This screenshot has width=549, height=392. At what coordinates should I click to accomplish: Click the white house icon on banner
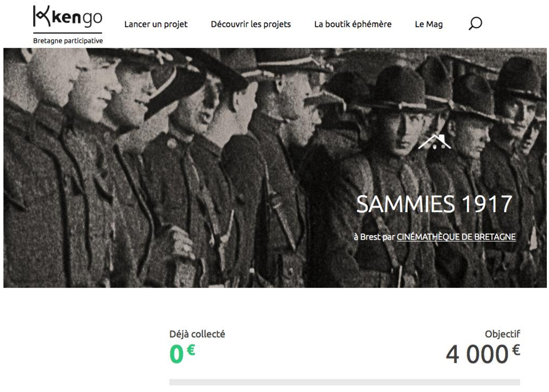click(x=434, y=142)
